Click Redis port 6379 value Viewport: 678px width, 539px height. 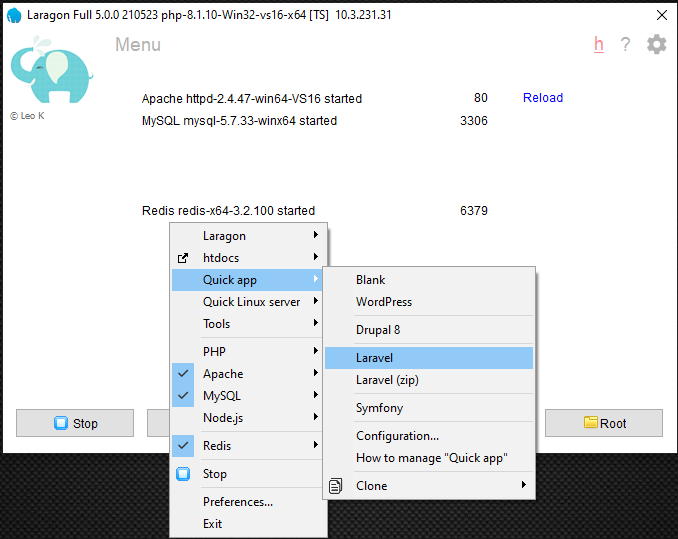(x=473, y=210)
